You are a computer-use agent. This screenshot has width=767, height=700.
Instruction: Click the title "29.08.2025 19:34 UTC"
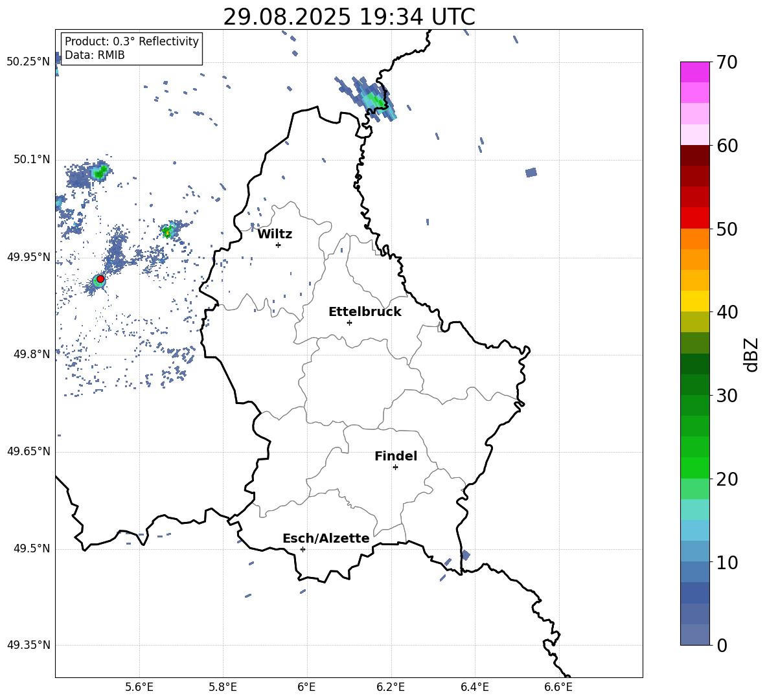(x=349, y=17)
